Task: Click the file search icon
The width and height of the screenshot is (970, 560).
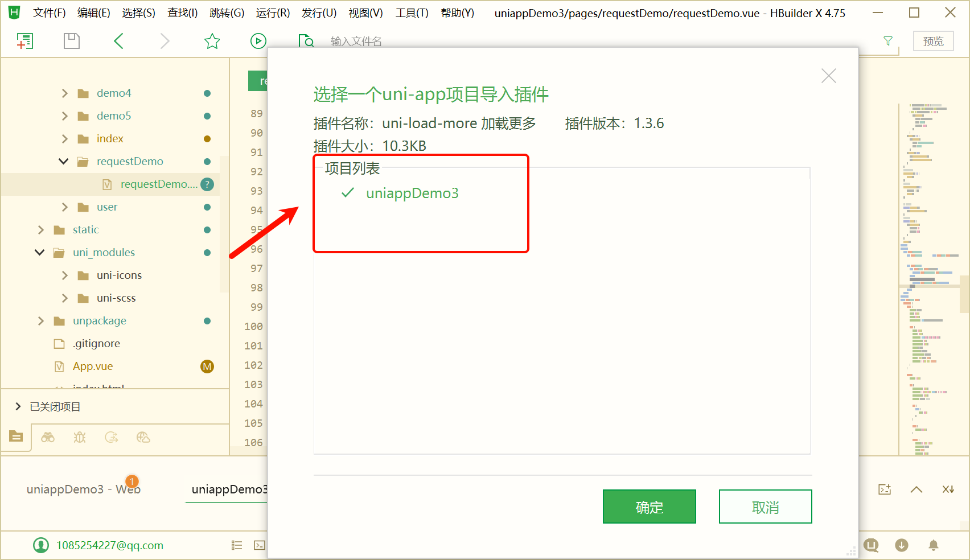Action: [306, 41]
